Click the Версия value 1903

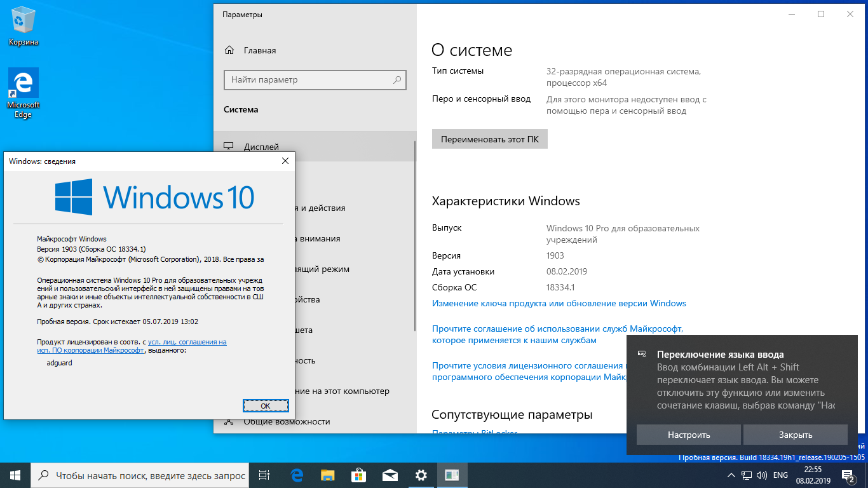(555, 255)
